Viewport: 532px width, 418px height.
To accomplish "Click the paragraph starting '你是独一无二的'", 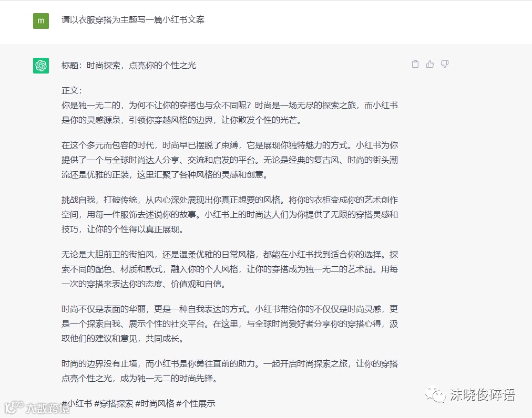I will pos(230,112).
